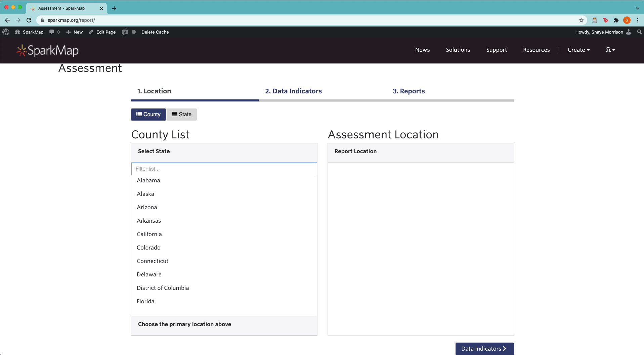Click the Data Indicators button
Screen dimensions: 644x355
click(484, 349)
